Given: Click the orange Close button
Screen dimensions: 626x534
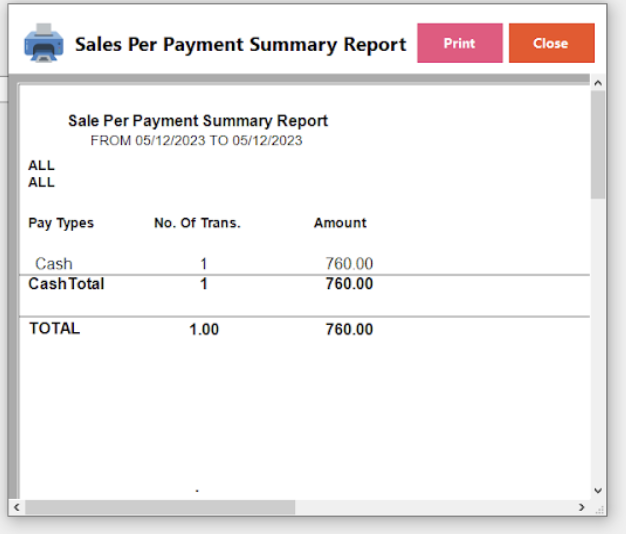Looking at the screenshot, I should [x=551, y=43].
